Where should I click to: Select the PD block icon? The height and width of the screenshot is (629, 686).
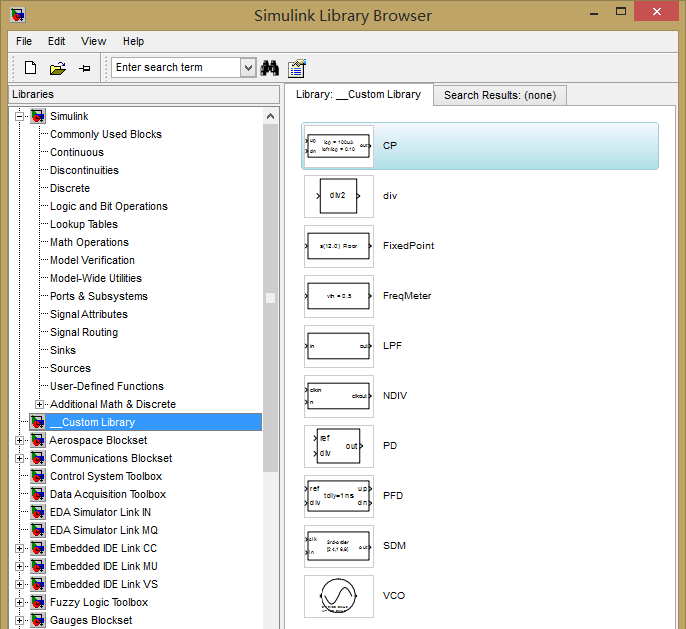pyautogui.click(x=339, y=446)
